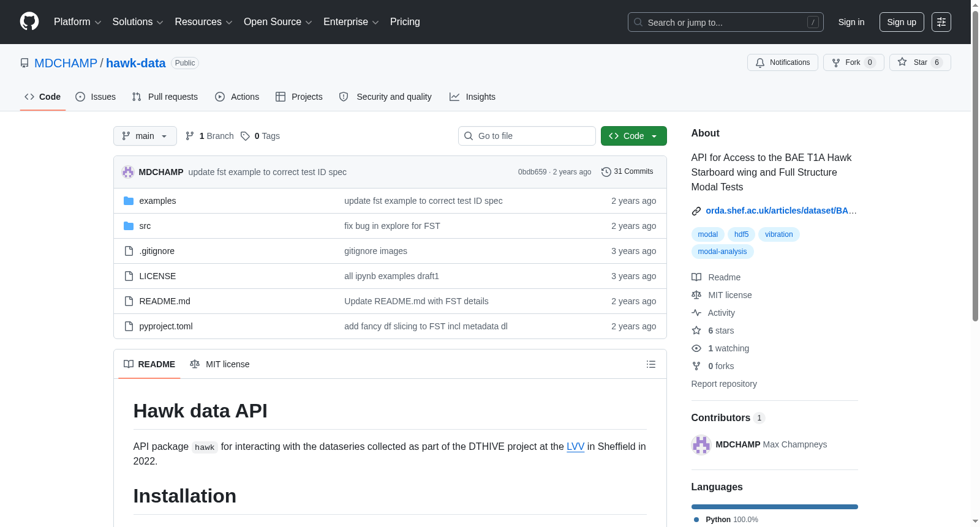980x527 pixels.
Task: Click the Activity pulse icon
Action: click(696, 313)
